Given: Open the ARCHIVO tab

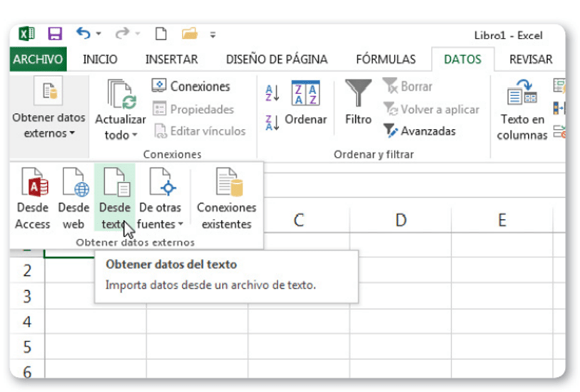Looking at the screenshot, I should pyautogui.click(x=38, y=59).
